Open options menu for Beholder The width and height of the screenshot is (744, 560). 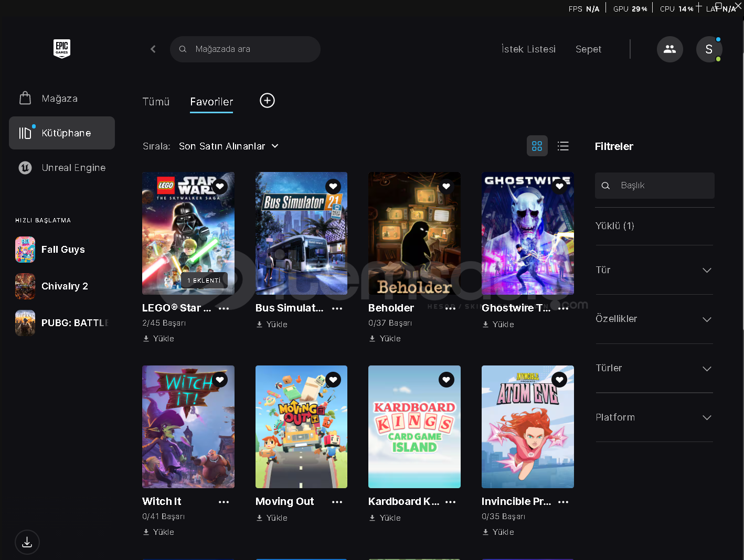tap(450, 308)
